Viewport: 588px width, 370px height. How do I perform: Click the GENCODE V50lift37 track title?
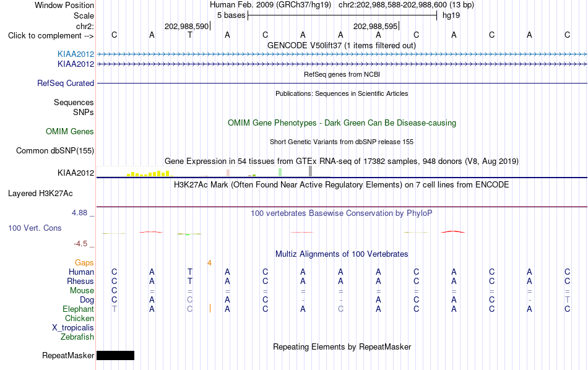click(342, 46)
